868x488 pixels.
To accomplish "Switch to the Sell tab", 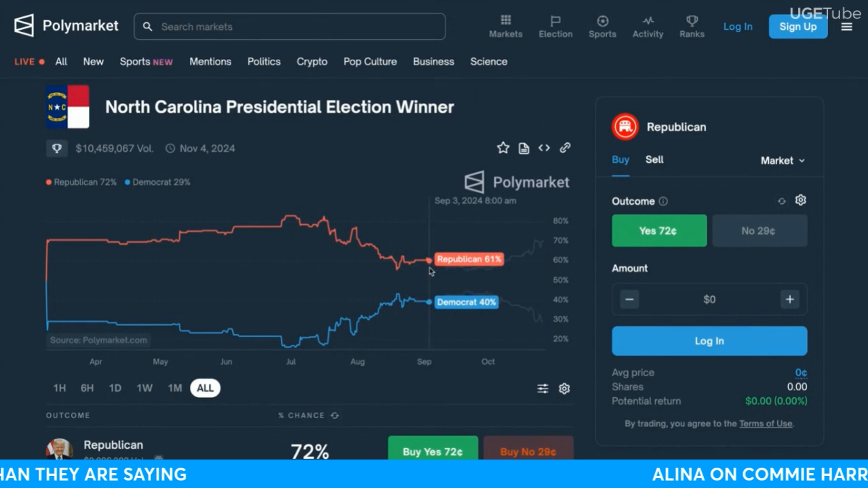I will (654, 160).
